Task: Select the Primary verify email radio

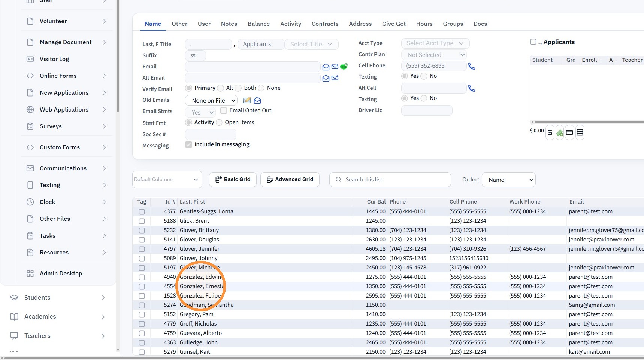Action: [189, 88]
